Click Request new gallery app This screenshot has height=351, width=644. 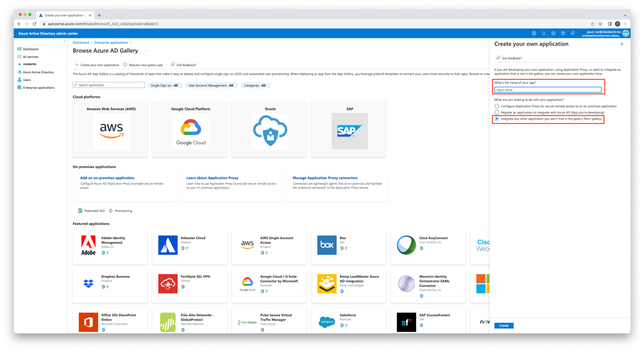(146, 65)
